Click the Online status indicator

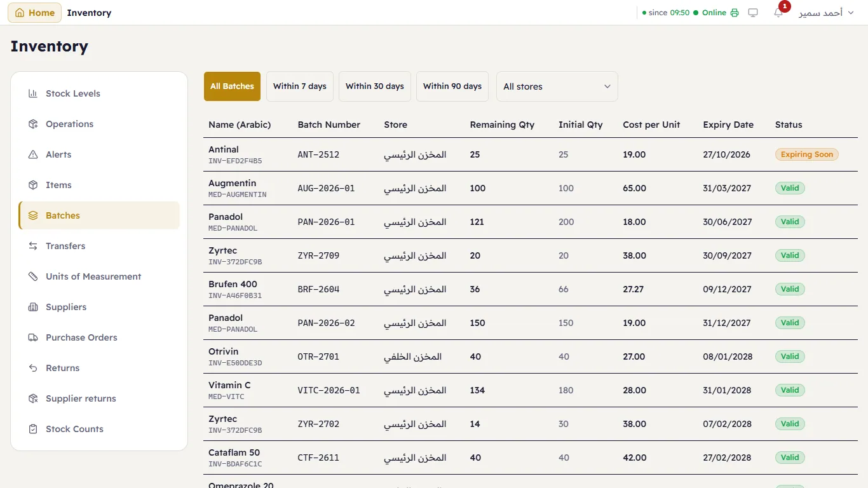(x=710, y=13)
